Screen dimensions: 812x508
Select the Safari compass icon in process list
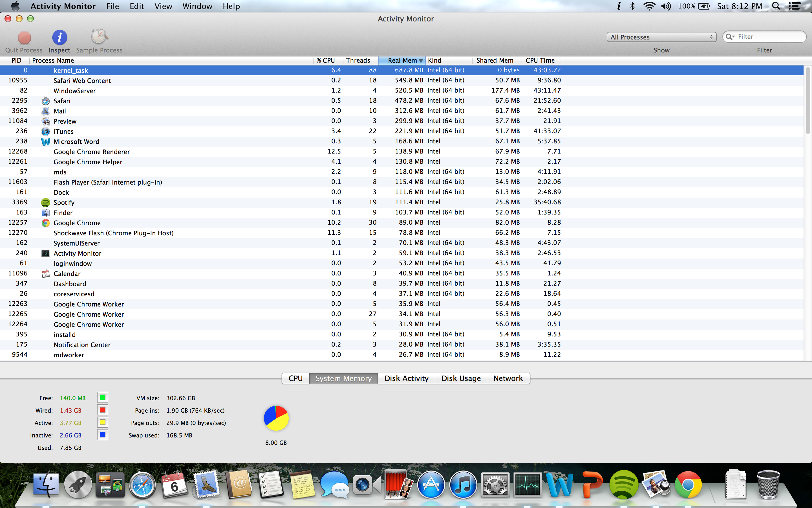point(46,101)
